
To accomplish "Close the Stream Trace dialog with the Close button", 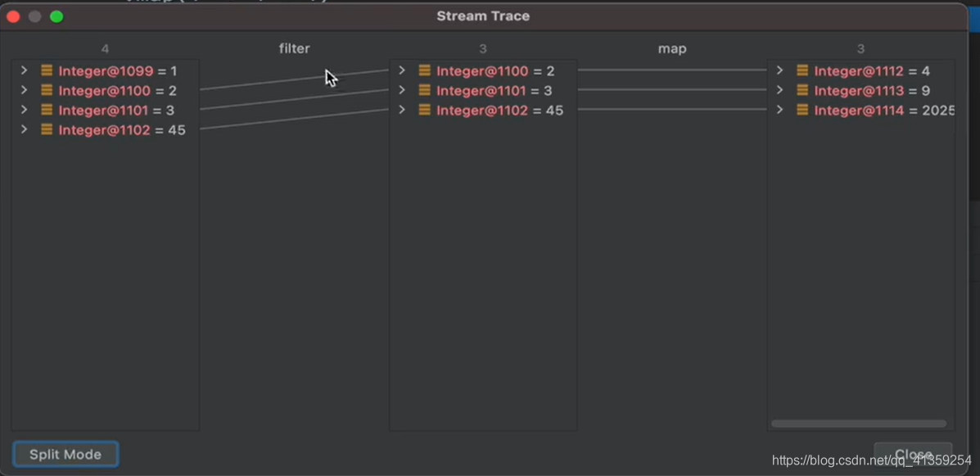I will (913, 455).
